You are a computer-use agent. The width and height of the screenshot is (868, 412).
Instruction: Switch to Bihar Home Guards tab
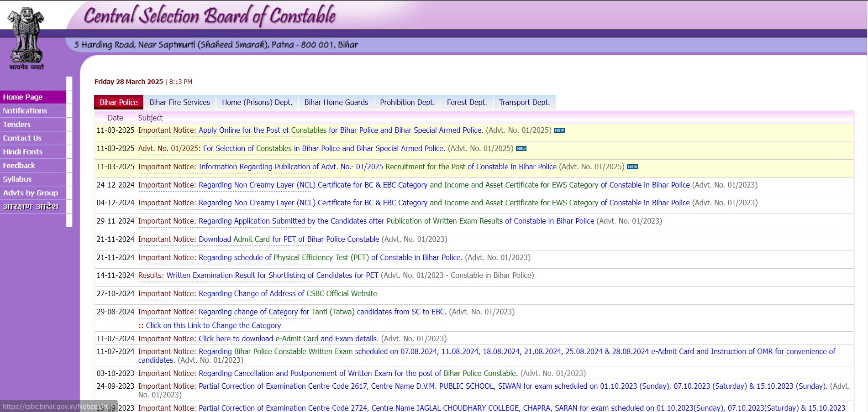[x=336, y=102]
